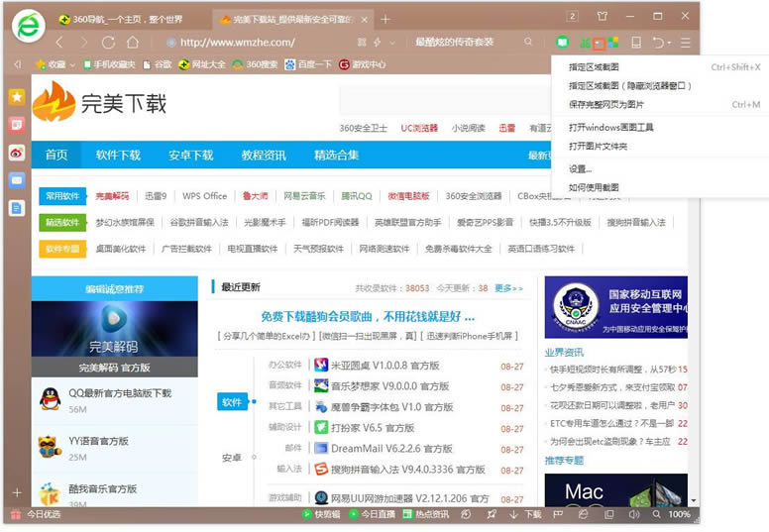Image resolution: width=769 pixels, height=532 pixels.
Task: Open the pink note sidebar icon
Action: point(17,125)
